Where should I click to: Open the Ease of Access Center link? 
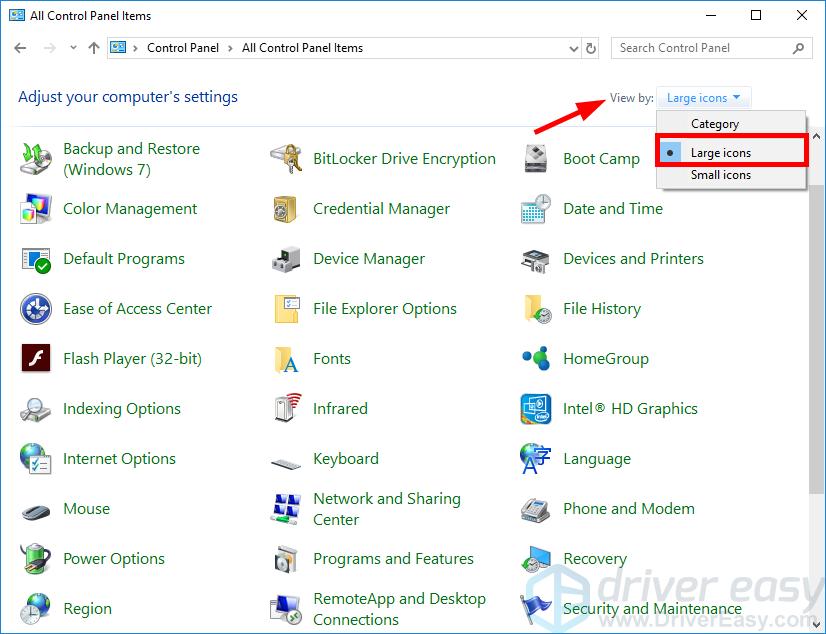[137, 309]
